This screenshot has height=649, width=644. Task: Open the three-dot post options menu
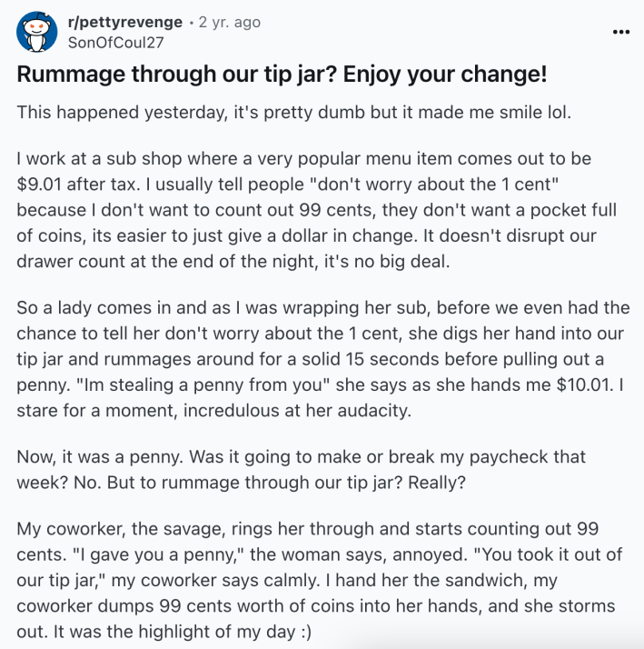point(620,32)
